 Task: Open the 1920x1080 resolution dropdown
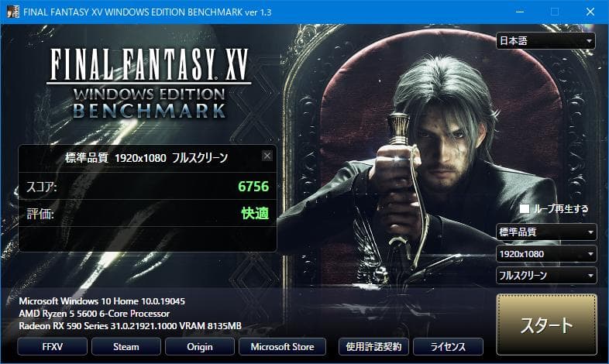point(546,254)
